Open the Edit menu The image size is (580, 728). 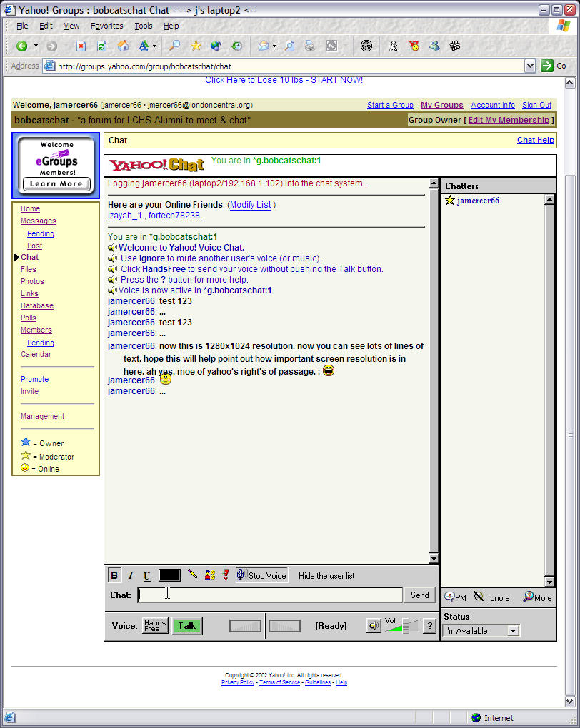[x=46, y=26]
